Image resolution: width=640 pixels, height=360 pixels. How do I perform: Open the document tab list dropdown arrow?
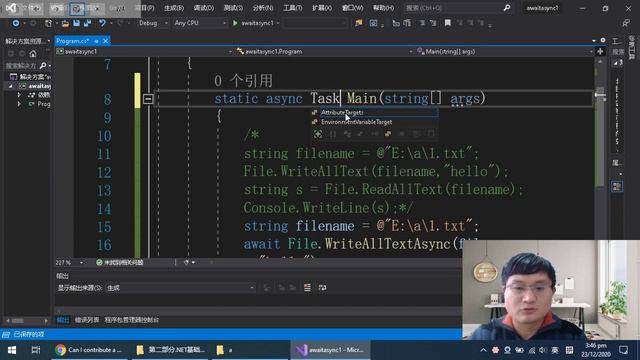593,40
